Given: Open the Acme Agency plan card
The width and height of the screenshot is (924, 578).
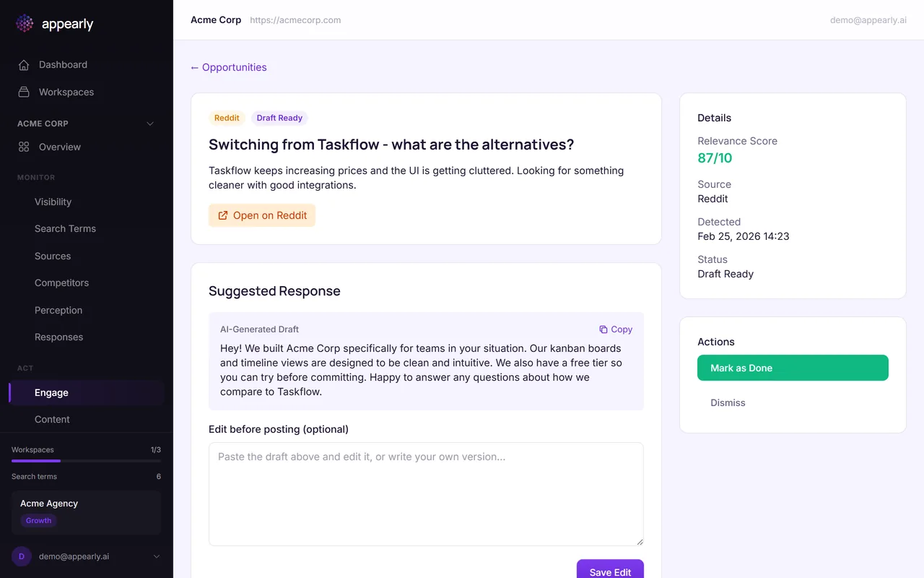Looking at the screenshot, I should (x=86, y=512).
